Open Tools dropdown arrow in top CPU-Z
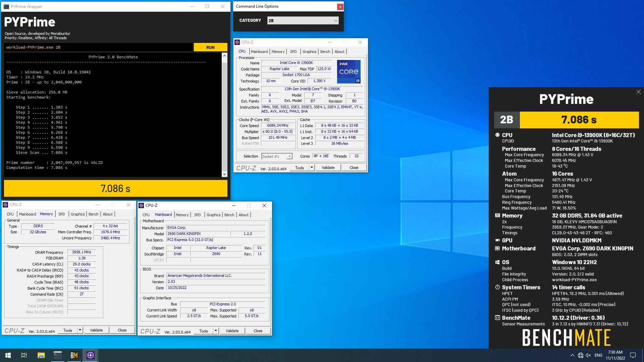The height and width of the screenshot is (362, 644). (x=312, y=168)
